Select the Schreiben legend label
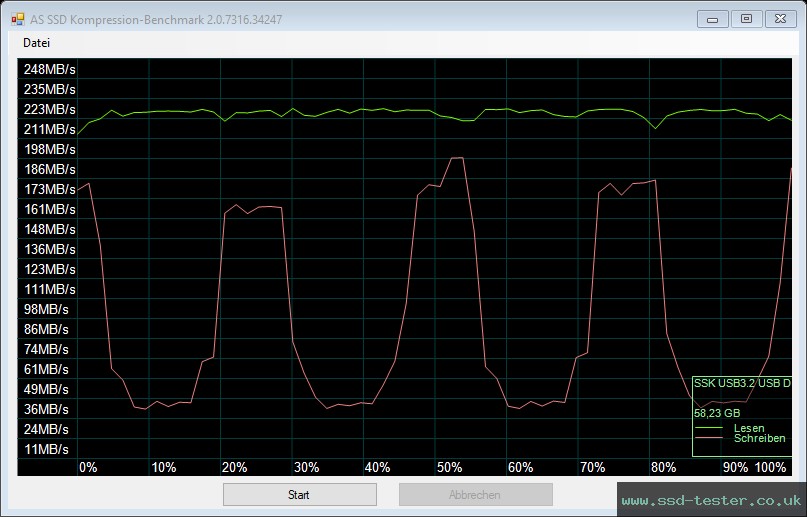807x517 pixels. point(759,439)
